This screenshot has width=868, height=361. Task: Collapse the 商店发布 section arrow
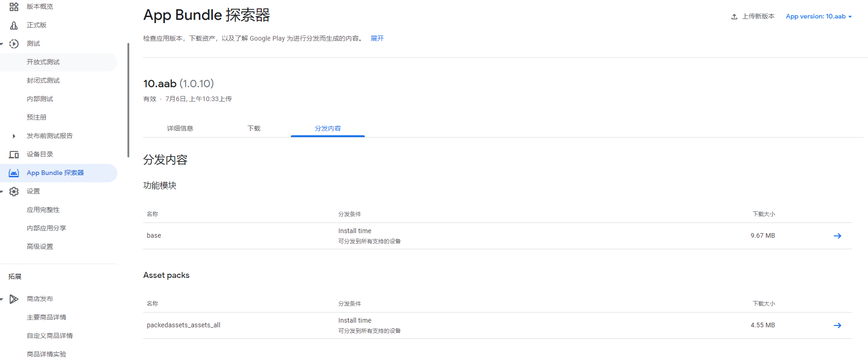point(2,299)
